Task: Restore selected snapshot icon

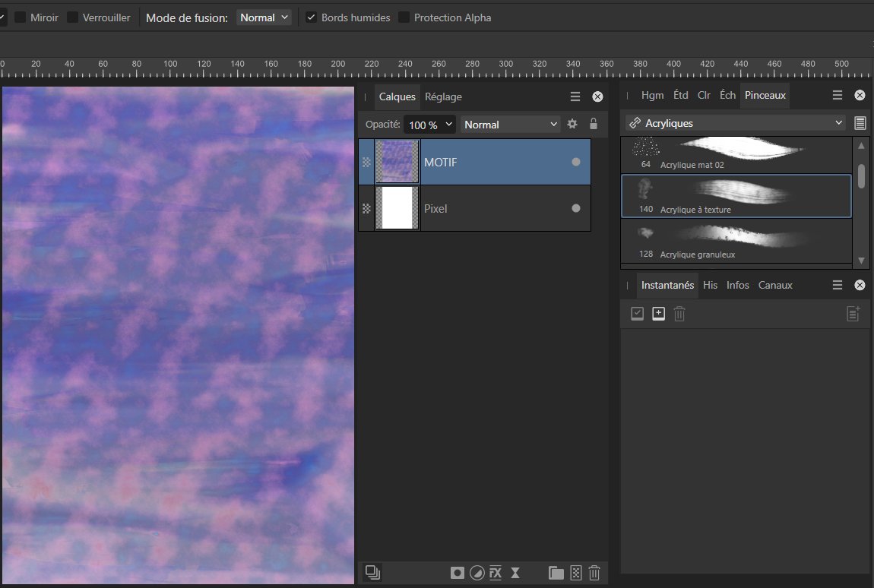Action: pyautogui.click(x=637, y=314)
